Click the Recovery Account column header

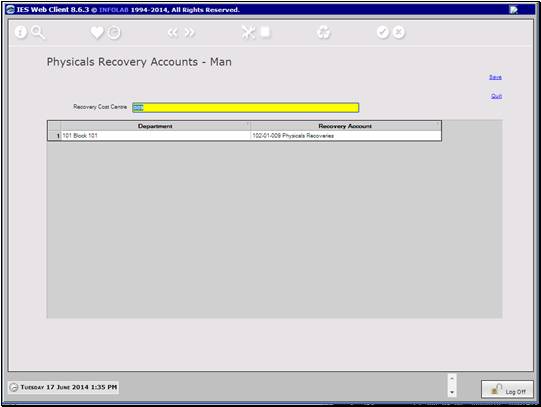[345, 126]
